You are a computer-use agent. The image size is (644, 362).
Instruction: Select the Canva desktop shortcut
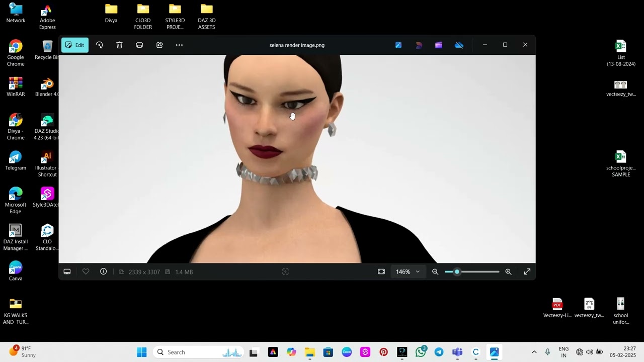pos(16,271)
